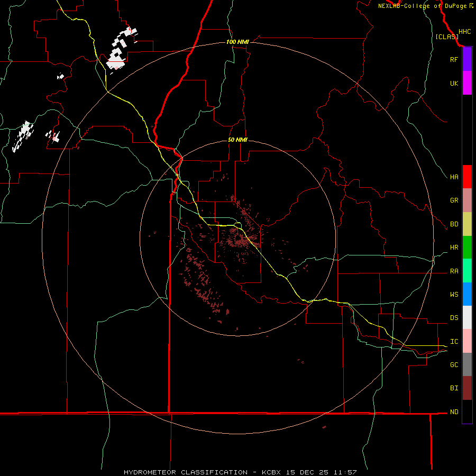Click the HR green legend swatch
476x476 pixels.
(x=467, y=248)
